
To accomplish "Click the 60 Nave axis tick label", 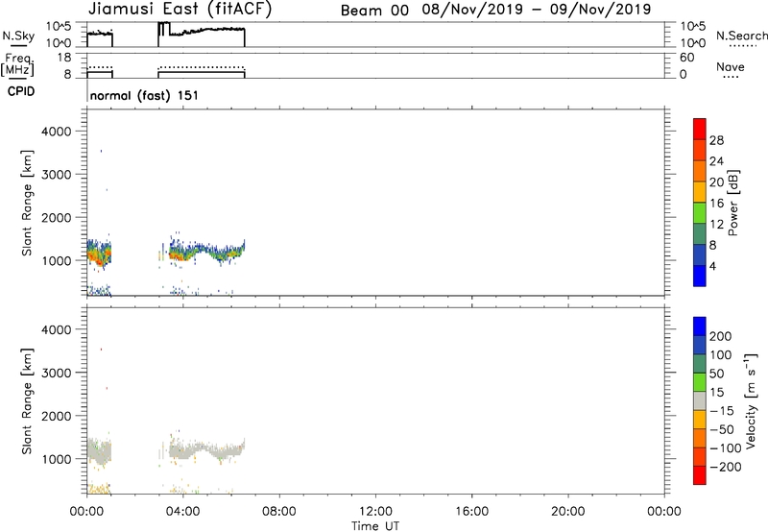I will 686,58.
